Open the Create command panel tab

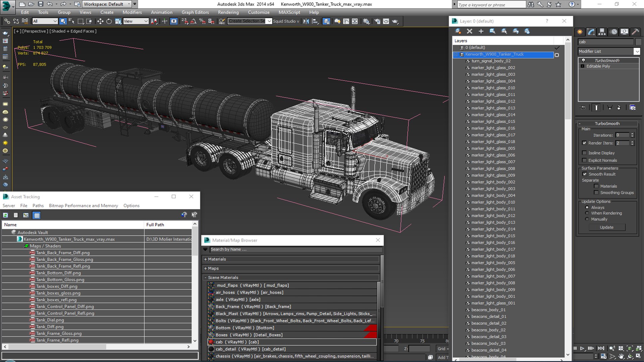click(580, 32)
